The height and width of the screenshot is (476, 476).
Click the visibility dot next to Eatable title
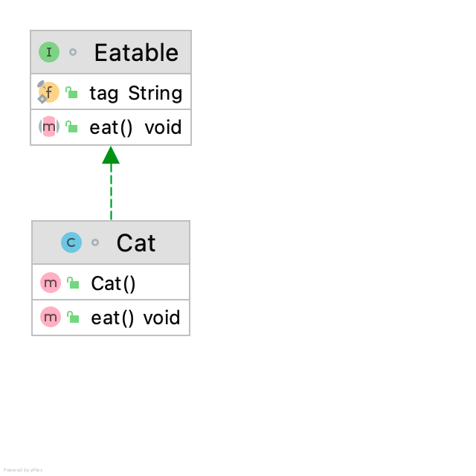(x=73, y=52)
